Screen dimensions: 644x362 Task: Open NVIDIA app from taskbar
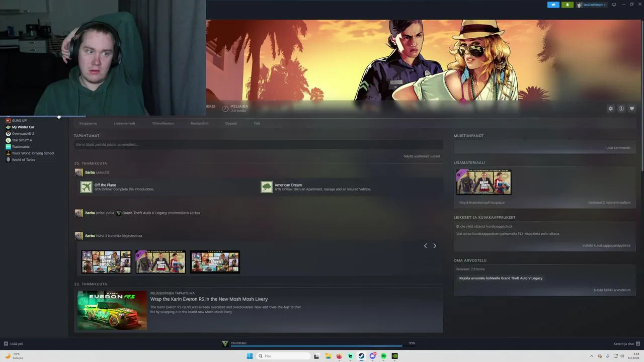pyautogui.click(x=394, y=356)
